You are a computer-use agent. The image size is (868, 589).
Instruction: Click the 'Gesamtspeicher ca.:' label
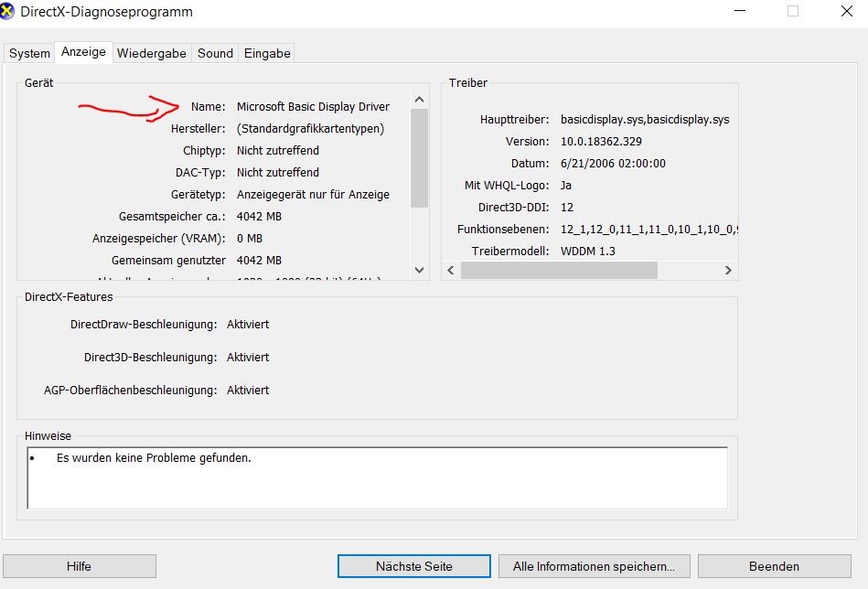click(x=172, y=217)
